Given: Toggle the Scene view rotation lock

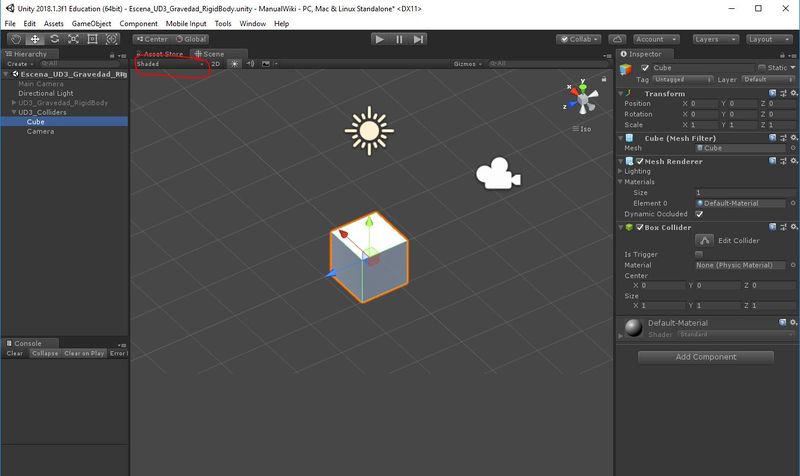Looking at the screenshot, I should pos(604,79).
